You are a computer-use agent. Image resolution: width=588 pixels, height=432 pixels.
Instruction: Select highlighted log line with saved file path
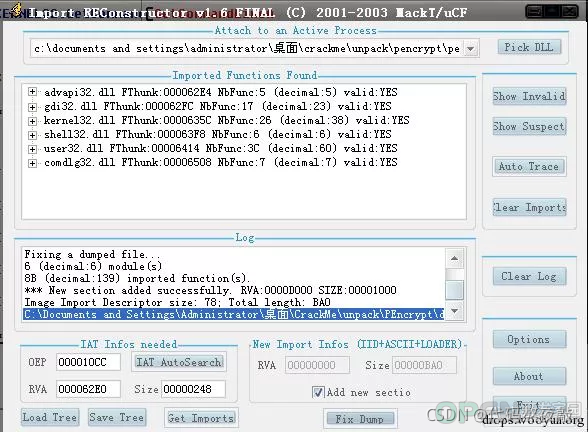pyautogui.click(x=234, y=314)
